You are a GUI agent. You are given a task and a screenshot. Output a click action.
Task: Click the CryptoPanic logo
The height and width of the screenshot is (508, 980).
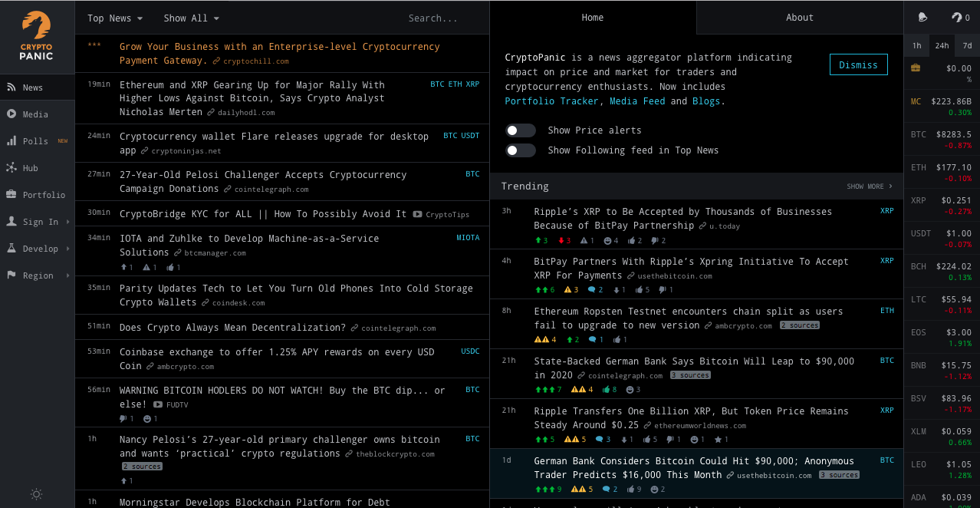37,36
